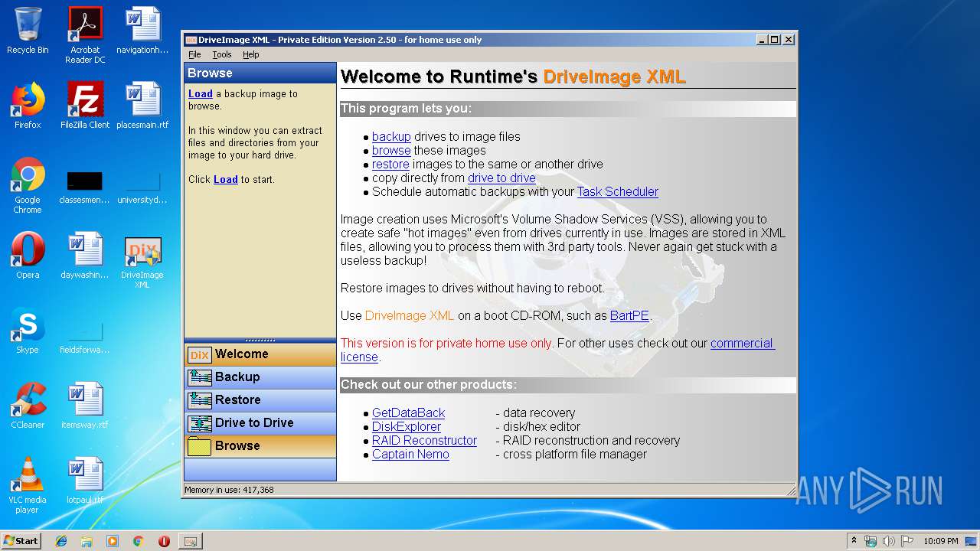Click the first Load link
The height and width of the screenshot is (551, 980).
[x=201, y=94]
